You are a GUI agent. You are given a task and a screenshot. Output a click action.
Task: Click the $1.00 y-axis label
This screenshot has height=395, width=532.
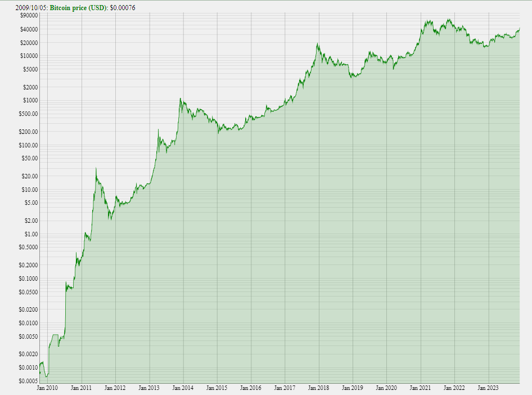pos(31,234)
